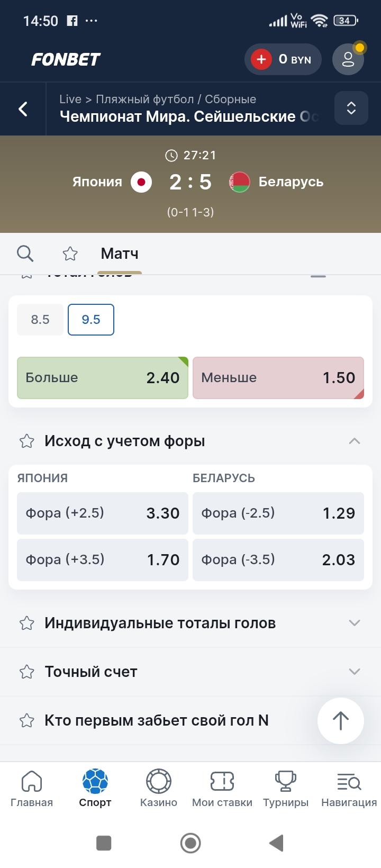The width and height of the screenshot is (381, 868).
Task: Open Навигация in bottom bar
Action: [x=349, y=788]
